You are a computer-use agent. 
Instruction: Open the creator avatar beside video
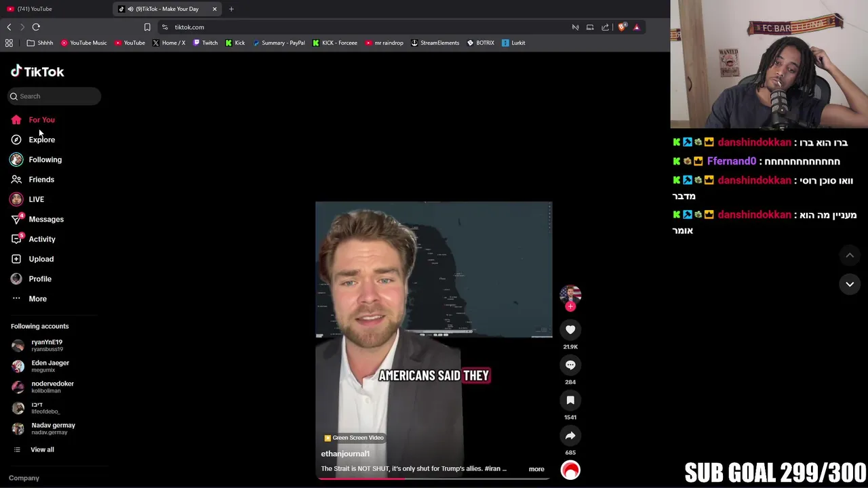(570, 294)
